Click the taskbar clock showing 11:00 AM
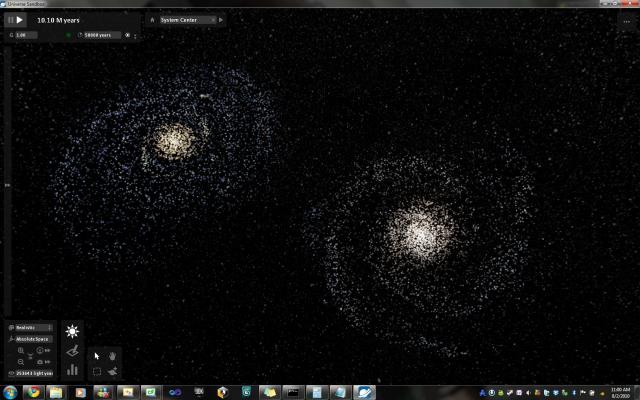Screen dimensions: 640x400 pos(620,393)
